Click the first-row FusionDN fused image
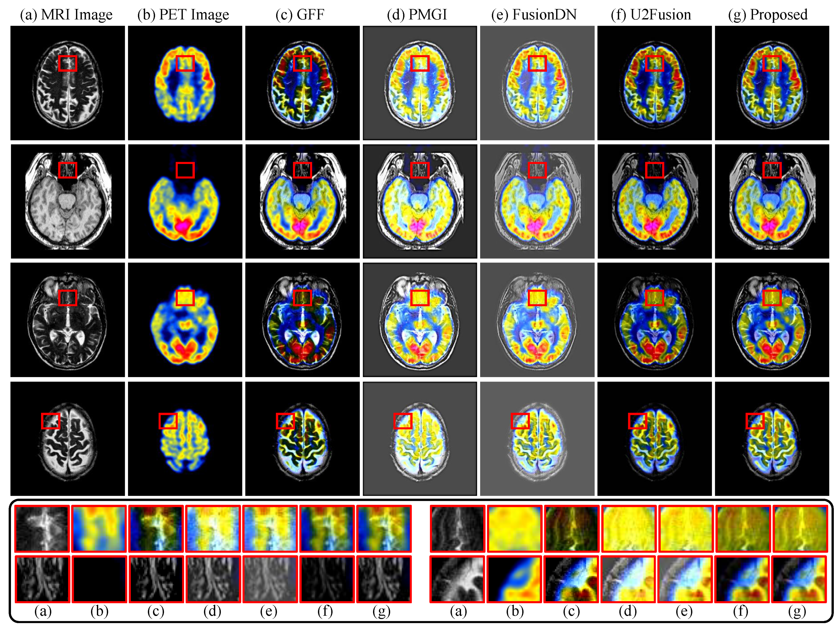The width and height of the screenshot is (840, 632). pos(537,83)
